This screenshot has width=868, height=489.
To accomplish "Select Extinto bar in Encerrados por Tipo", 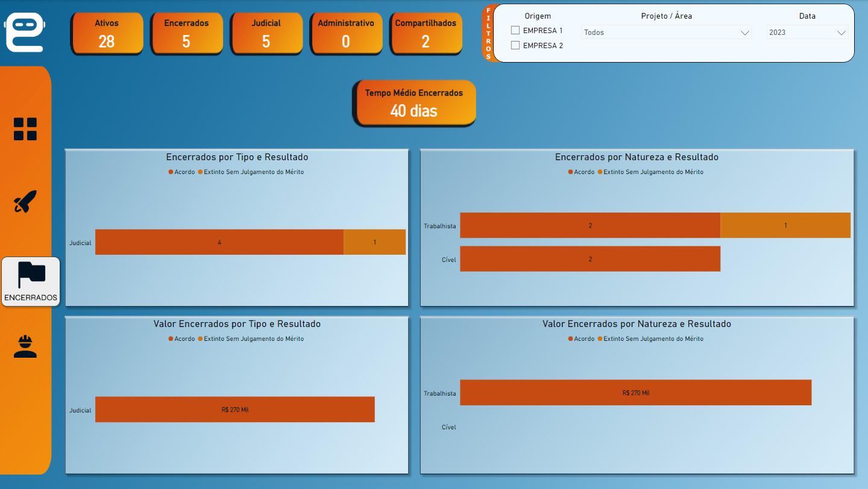I will (374, 242).
